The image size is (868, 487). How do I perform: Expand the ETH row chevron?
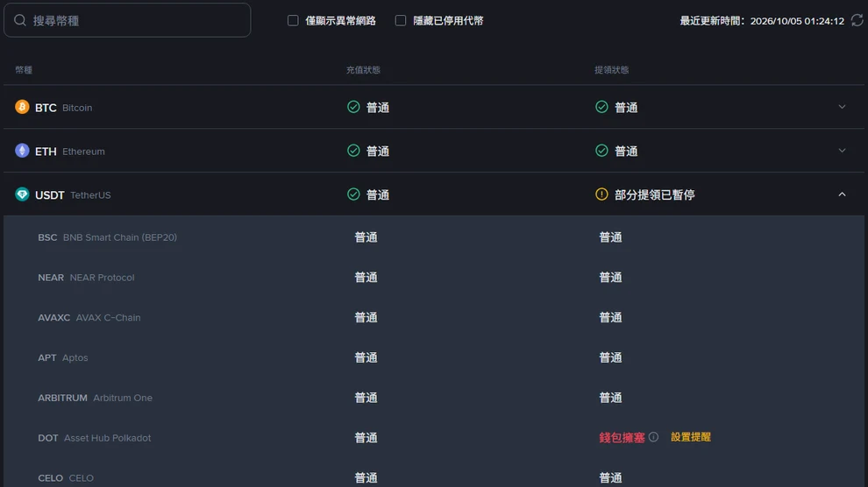842,151
